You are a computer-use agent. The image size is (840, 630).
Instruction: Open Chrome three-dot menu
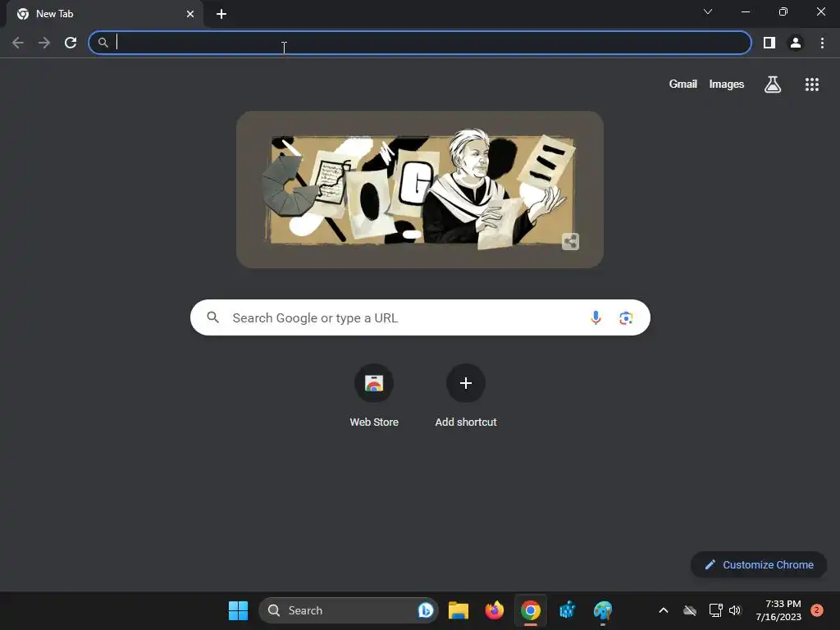[x=822, y=43]
